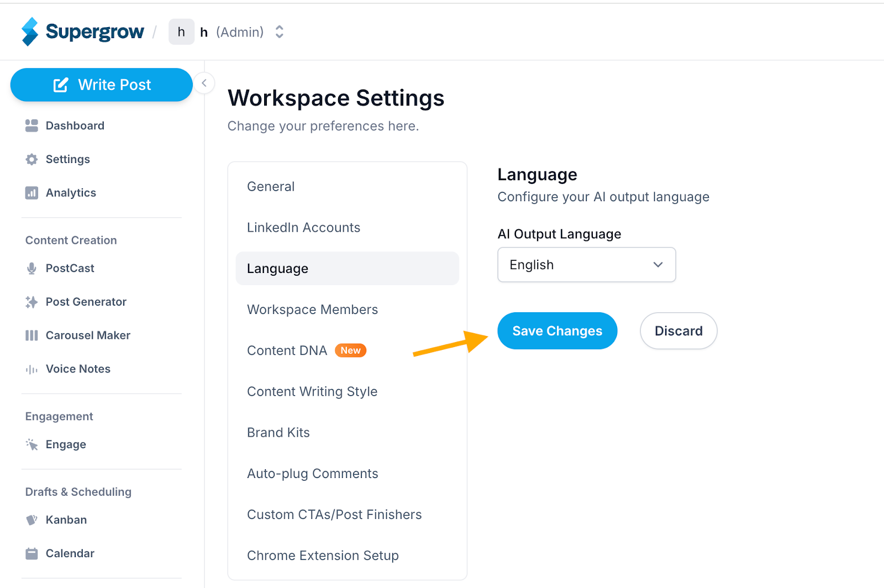Screen dimensions: 884x588
Task: Click Save Changes button
Action: [x=557, y=331]
